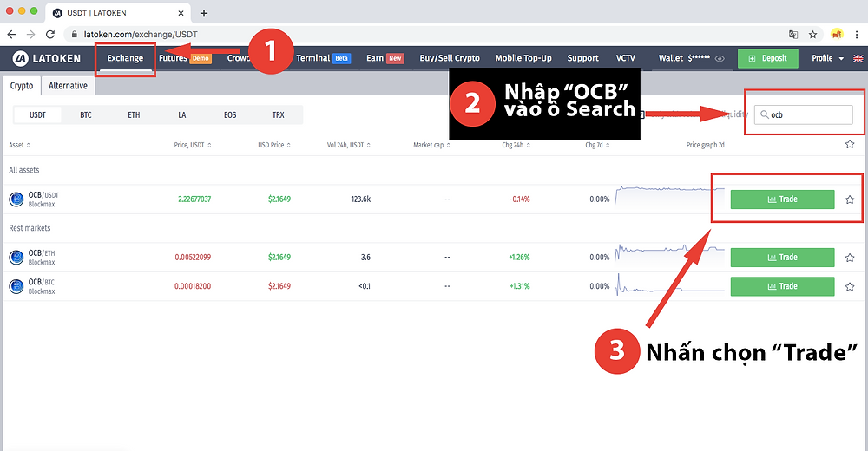Change language via UK flag icon
Screen dimensions: 868x451
pyautogui.click(x=858, y=58)
